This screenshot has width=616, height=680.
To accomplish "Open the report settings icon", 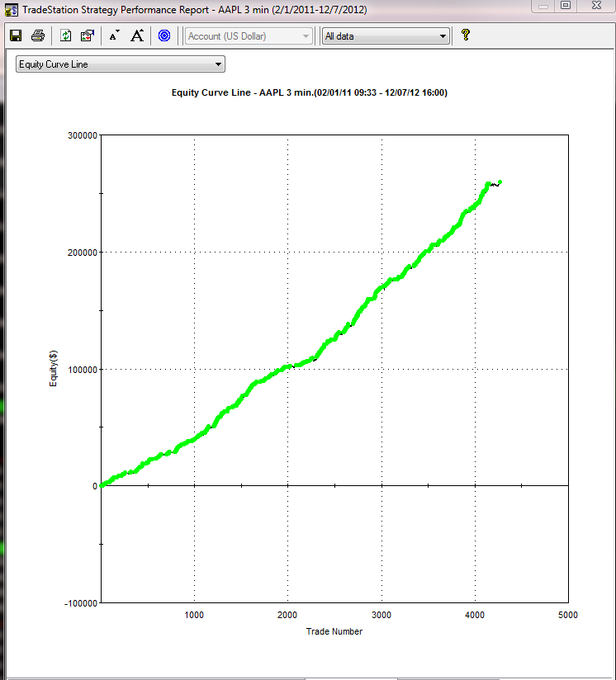I will click(88, 35).
